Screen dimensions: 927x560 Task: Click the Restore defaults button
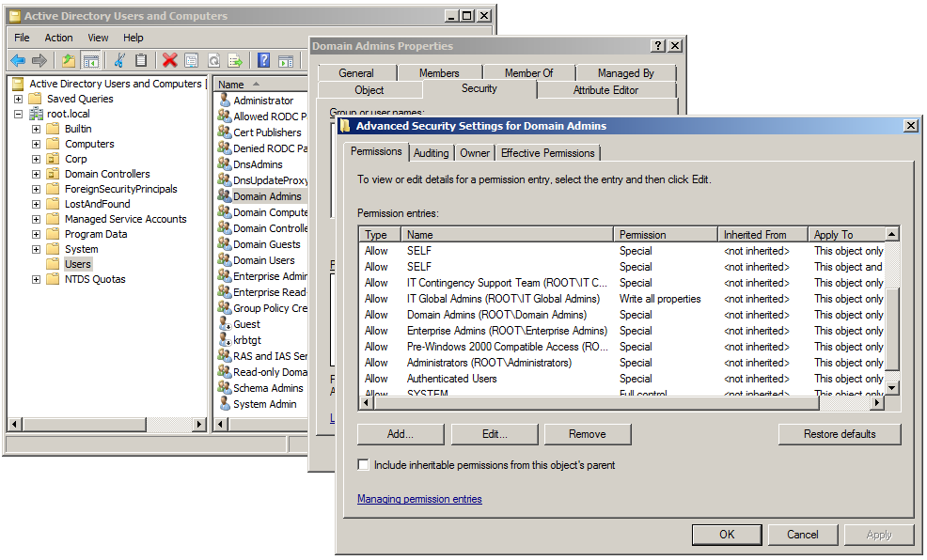(x=840, y=434)
